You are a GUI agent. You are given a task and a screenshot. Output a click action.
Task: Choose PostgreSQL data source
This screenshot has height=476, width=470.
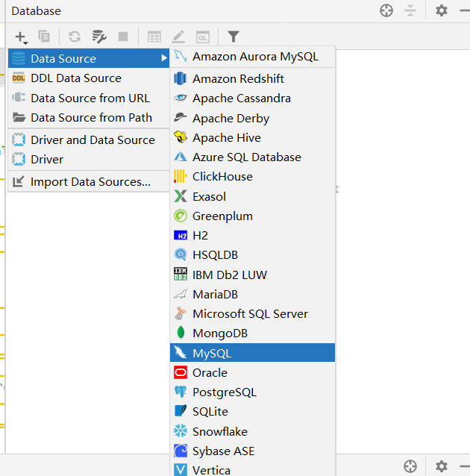253,392
